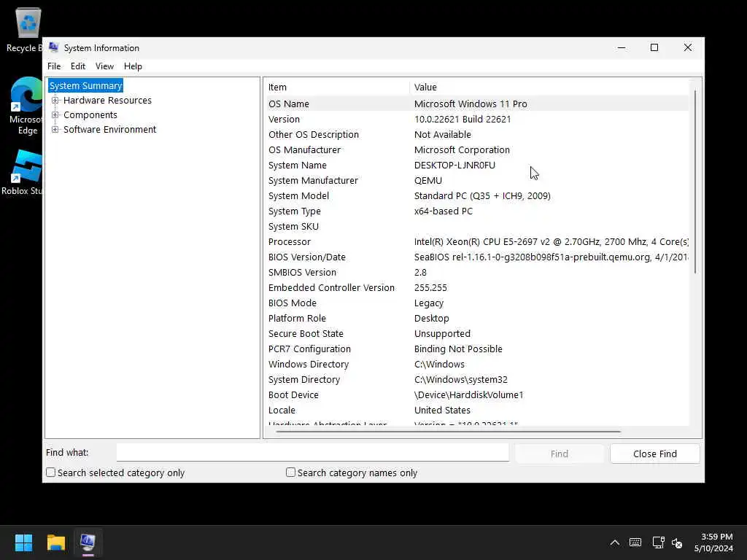The image size is (747, 560).
Task: Enable Search selected category only
Action: (50, 472)
